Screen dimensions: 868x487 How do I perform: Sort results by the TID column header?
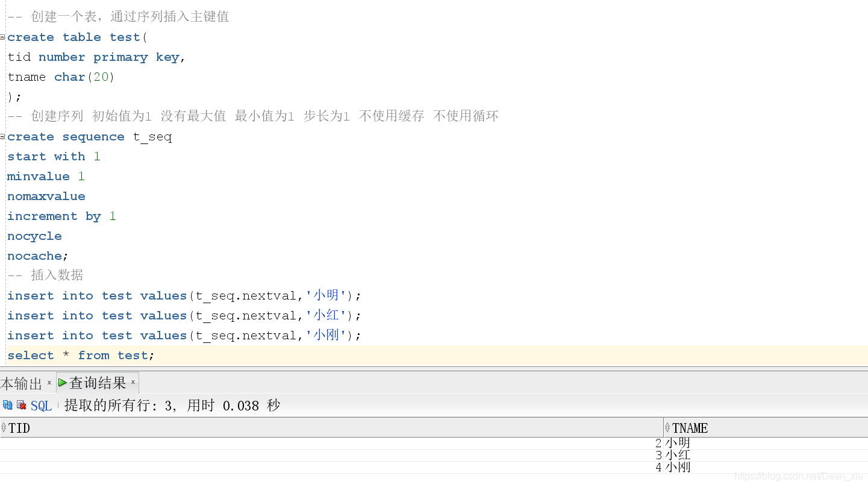[331, 428]
